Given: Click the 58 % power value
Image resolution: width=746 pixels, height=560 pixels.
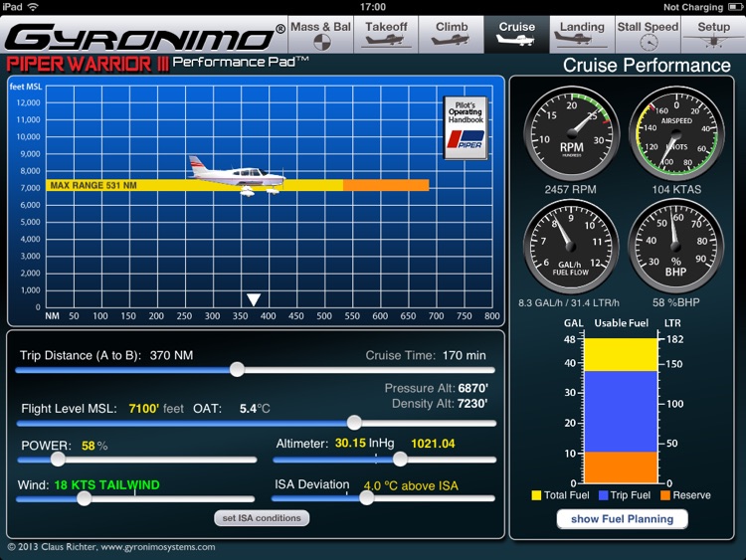Looking at the screenshot, I should coord(94,446).
